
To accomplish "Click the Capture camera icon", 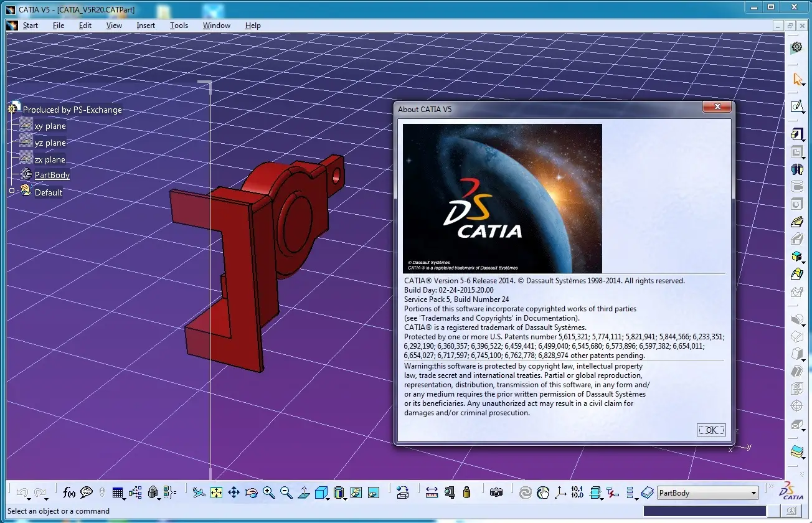I will click(496, 492).
